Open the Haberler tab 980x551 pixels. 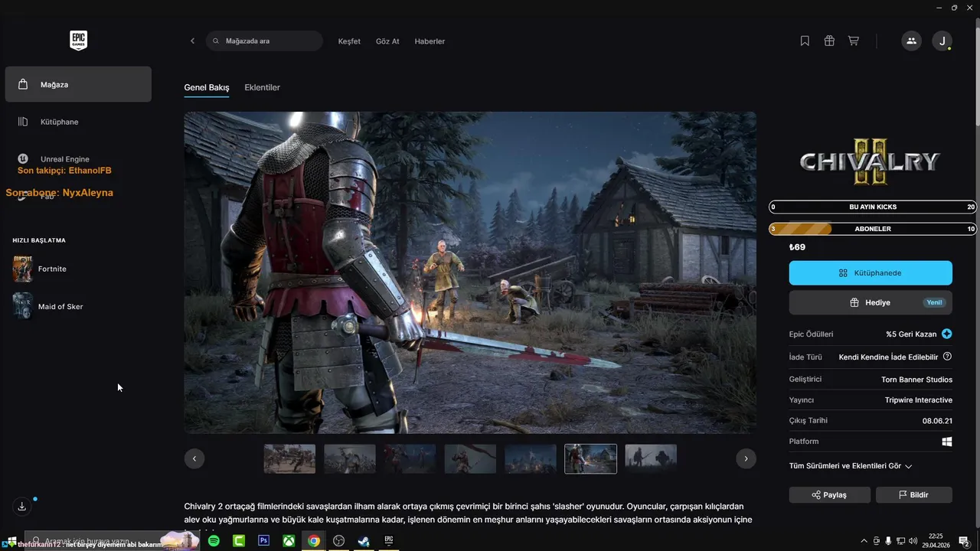tap(430, 41)
